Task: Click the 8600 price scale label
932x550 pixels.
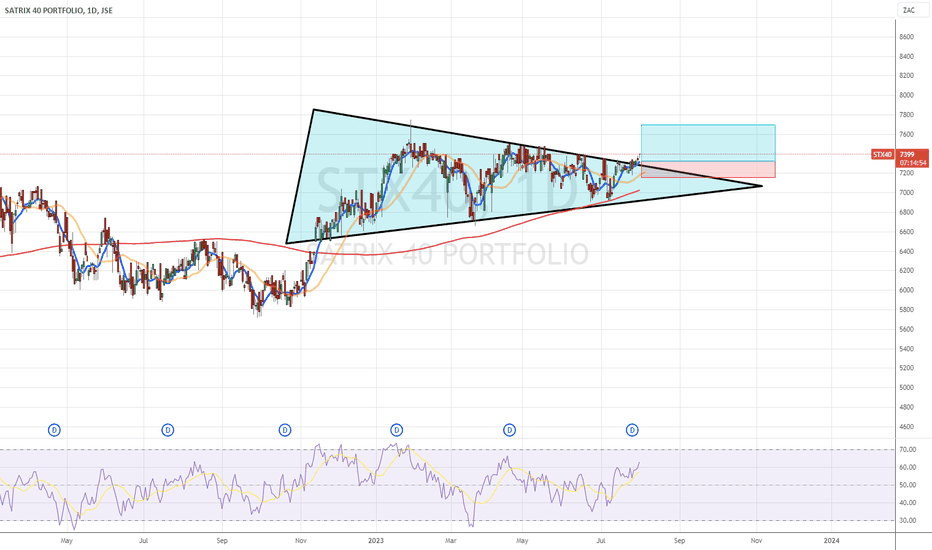Action: click(x=906, y=37)
